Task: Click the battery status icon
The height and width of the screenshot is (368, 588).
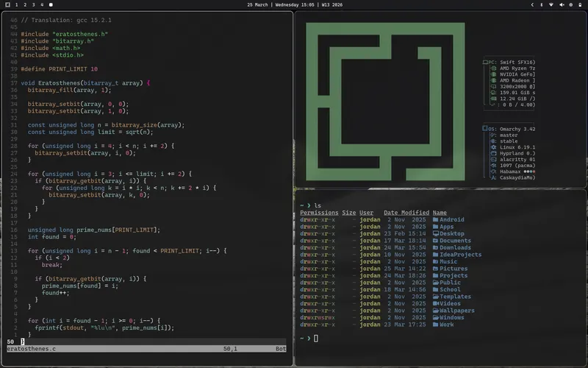Action: pyautogui.click(x=580, y=5)
